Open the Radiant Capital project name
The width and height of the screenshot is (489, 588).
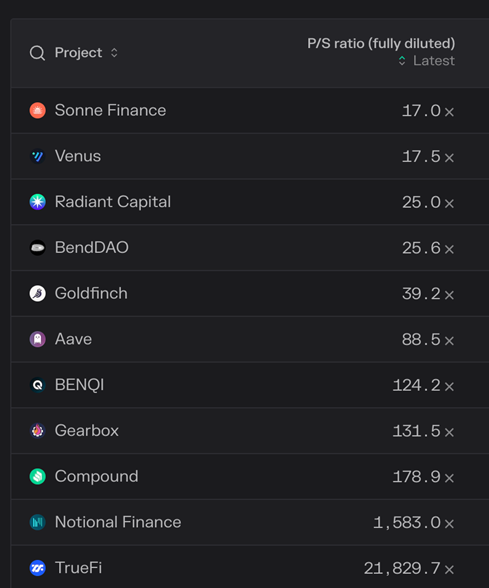[113, 202]
